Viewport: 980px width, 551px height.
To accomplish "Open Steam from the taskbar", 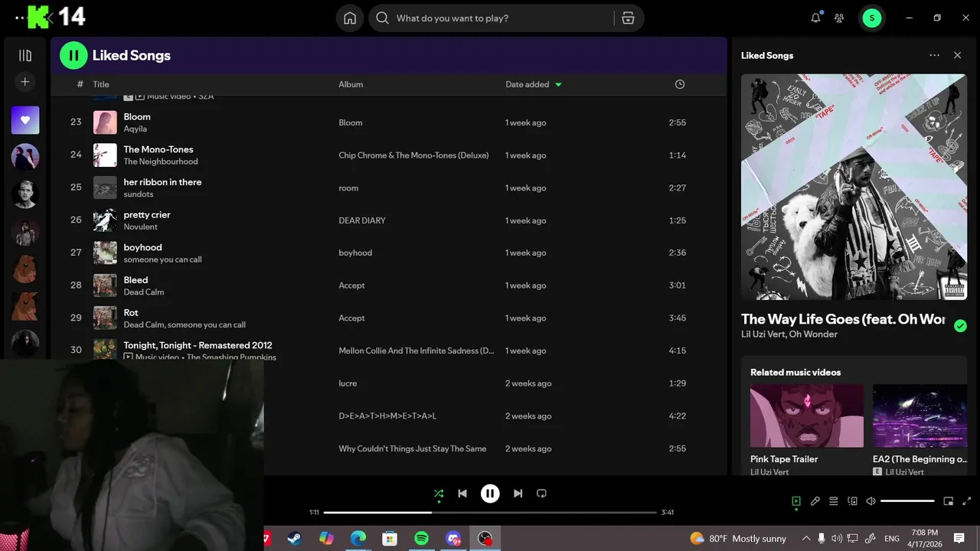I will tap(294, 539).
